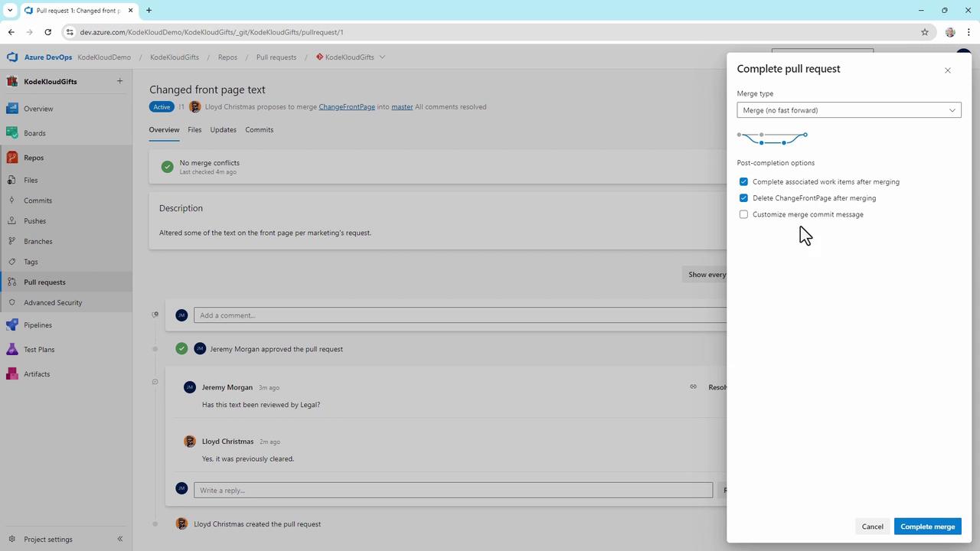Image resolution: width=980 pixels, height=551 pixels.
Task: Switch to the Files tab of pull request
Action: coord(194,130)
